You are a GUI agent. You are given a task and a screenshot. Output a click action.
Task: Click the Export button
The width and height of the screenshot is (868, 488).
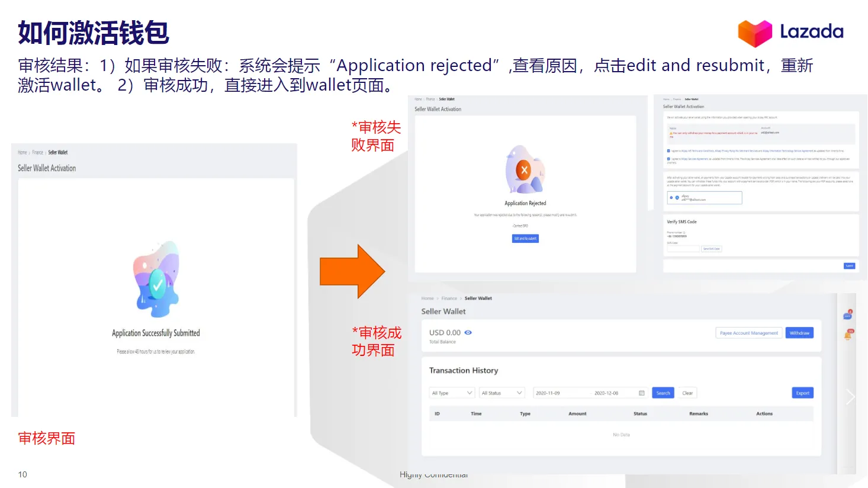[802, 393]
